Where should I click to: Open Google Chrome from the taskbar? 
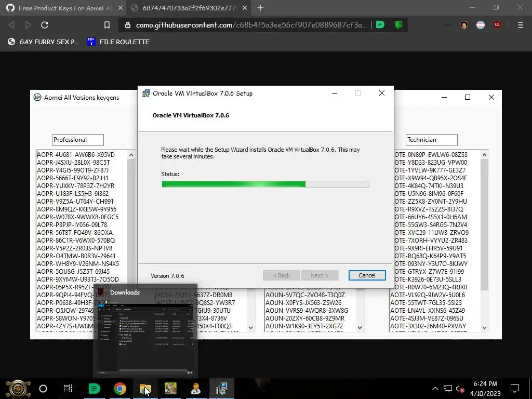click(120, 389)
